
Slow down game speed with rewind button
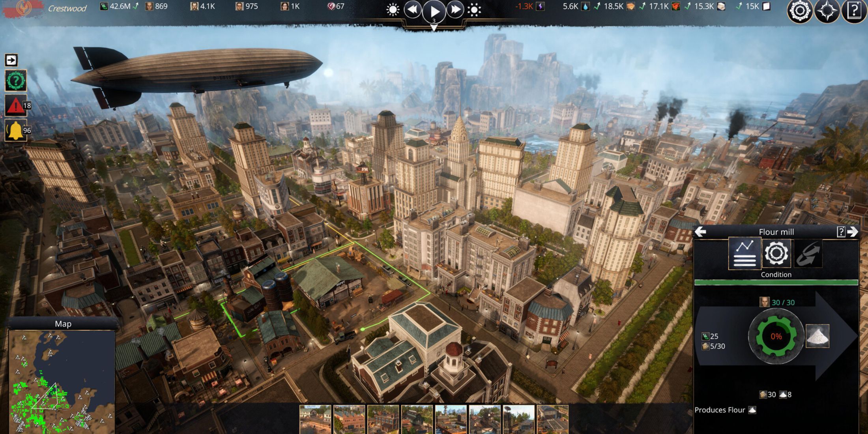412,9
